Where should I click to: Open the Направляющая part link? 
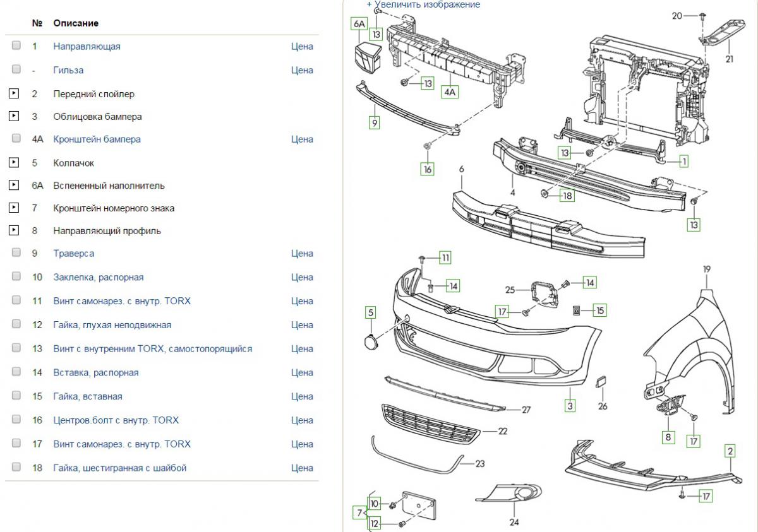(87, 46)
